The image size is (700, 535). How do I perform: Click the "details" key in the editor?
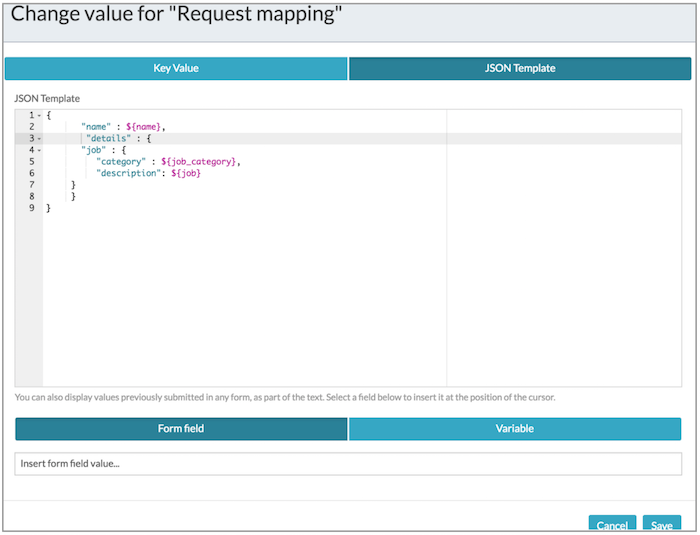click(x=108, y=139)
